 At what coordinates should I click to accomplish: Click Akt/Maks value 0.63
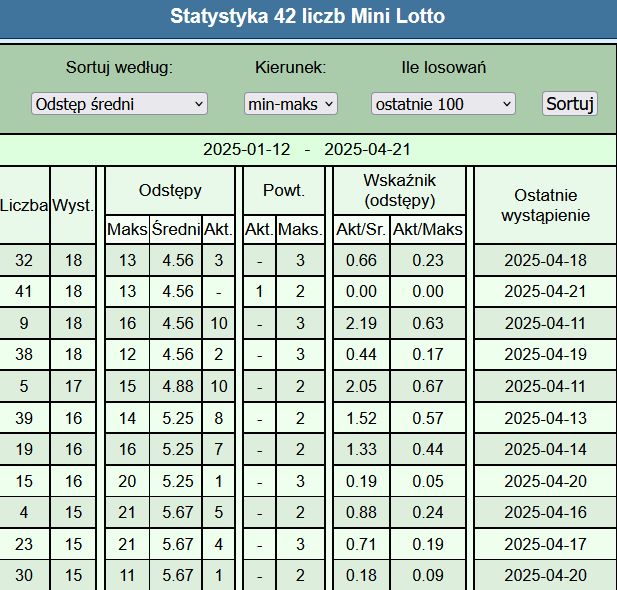pyautogui.click(x=428, y=324)
